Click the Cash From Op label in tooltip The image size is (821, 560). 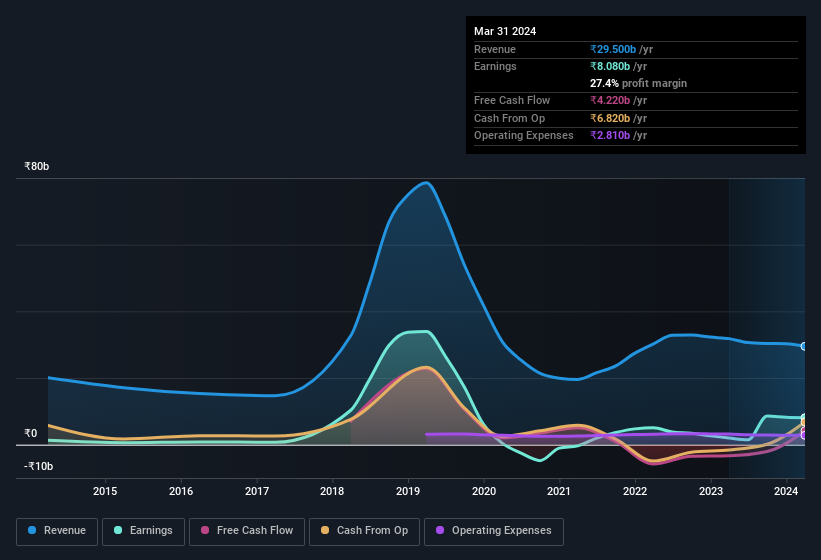click(509, 118)
